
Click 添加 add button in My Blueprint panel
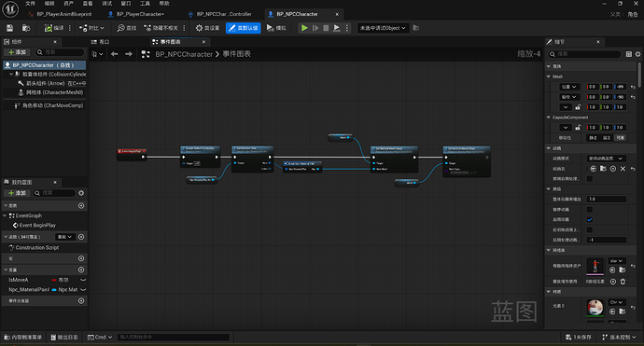18,193
